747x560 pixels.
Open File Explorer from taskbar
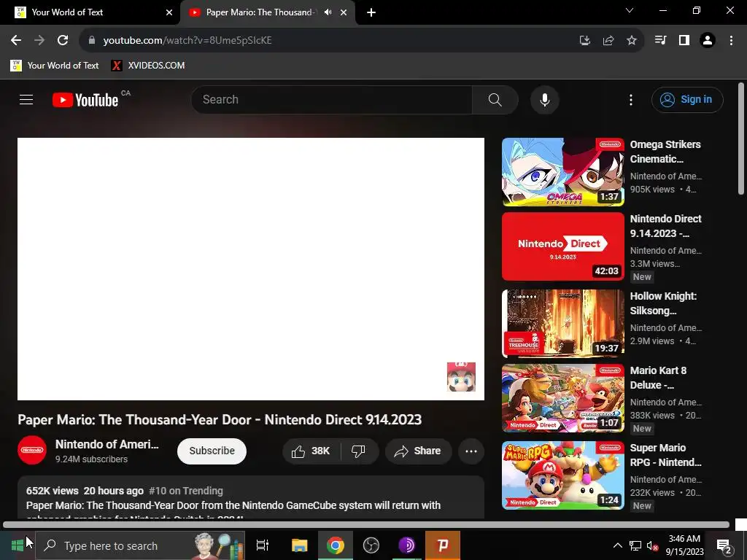[299, 545]
